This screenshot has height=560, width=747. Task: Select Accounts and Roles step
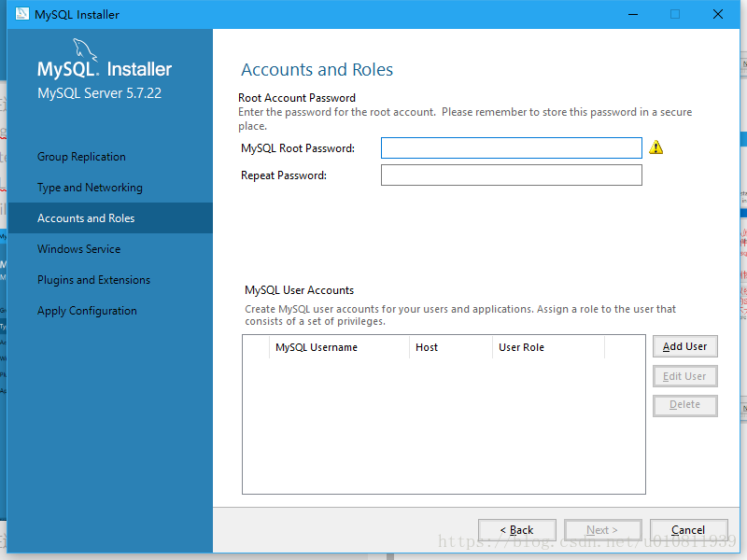pyautogui.click(x=110, y=218)
